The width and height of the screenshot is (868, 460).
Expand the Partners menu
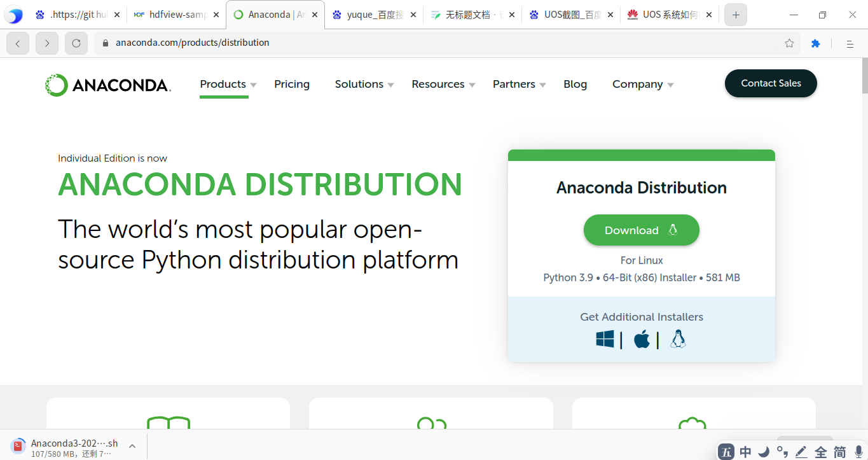coord(519,84)
